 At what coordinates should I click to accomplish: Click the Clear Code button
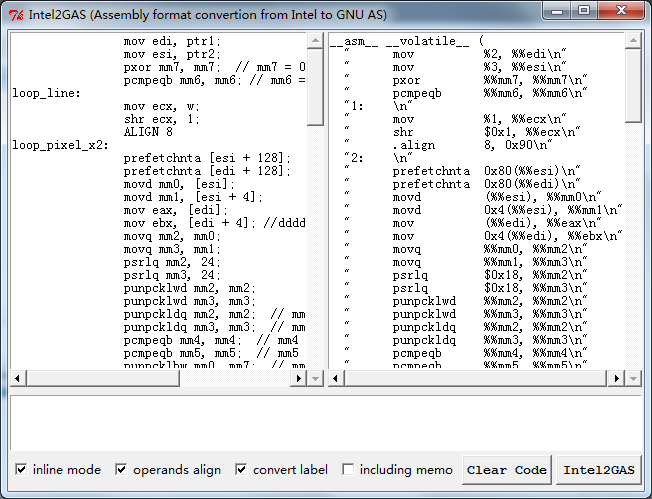(x=506, y=470)
